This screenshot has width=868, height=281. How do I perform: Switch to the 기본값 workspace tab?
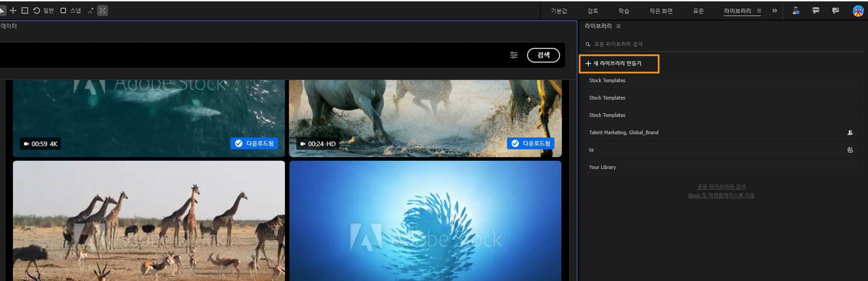point(559,11)
